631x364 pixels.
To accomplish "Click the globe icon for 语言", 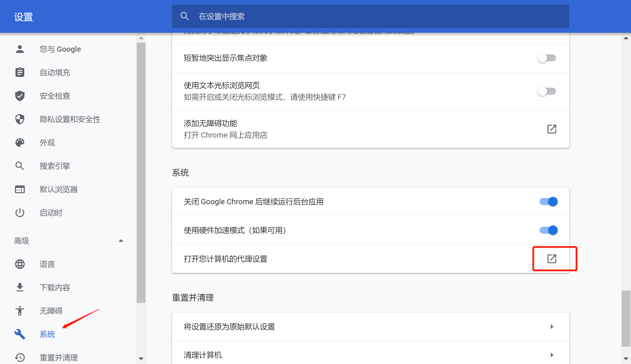I will 20,264.
